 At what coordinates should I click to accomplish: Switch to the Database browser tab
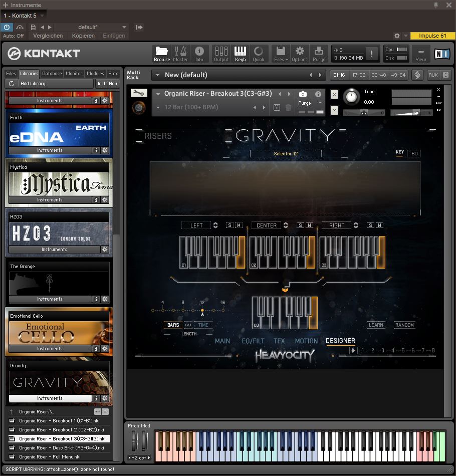point(52,74)
